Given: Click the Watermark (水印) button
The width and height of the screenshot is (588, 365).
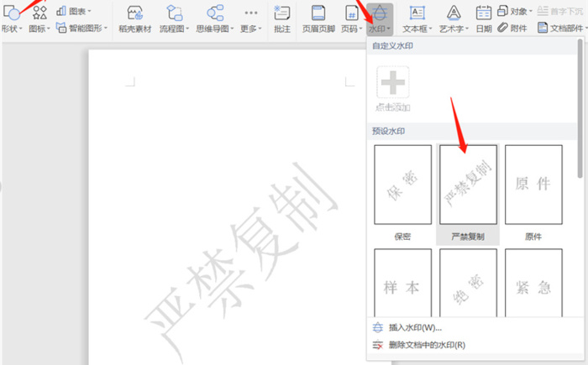Looking at the screenshot, I should [x=380, y=19].
